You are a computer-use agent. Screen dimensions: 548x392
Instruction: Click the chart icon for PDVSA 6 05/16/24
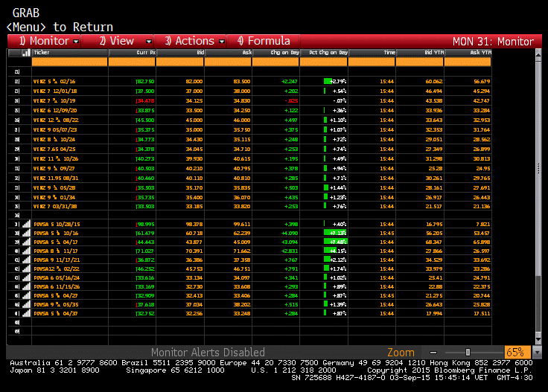[x=26, y=278]
